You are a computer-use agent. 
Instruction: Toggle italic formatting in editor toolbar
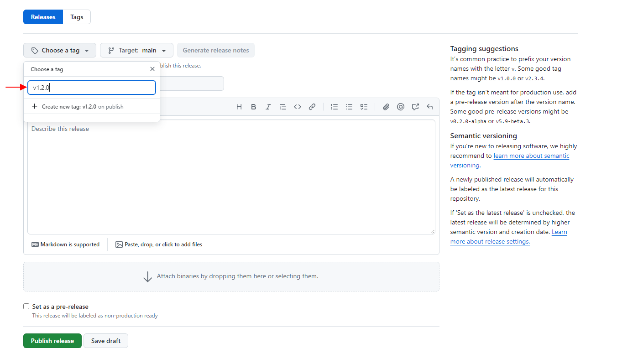[268, 107]
